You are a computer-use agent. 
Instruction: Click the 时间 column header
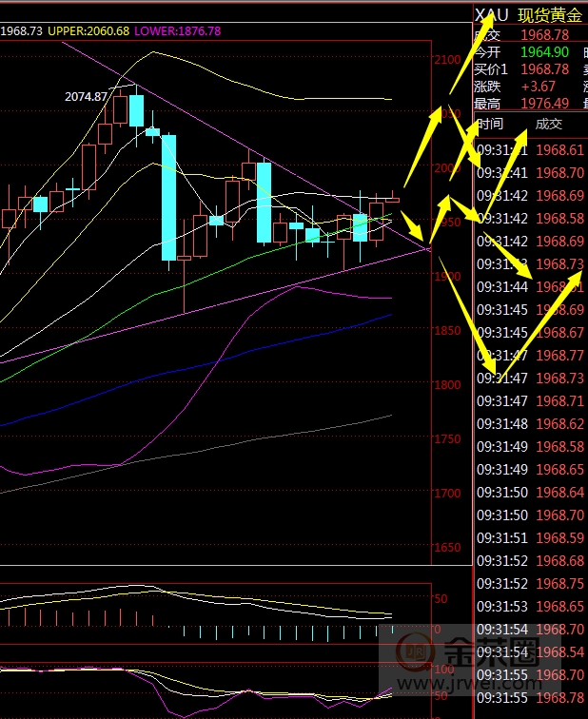click(490, 124)
